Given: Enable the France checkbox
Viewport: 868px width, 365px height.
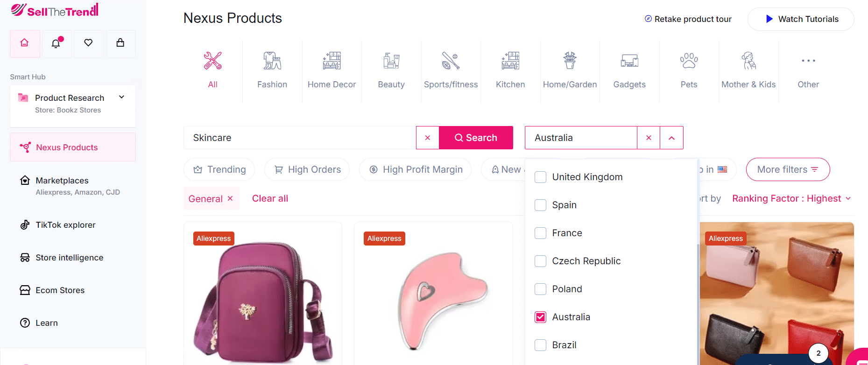Looking at the screenshot, I should point(540,233).
